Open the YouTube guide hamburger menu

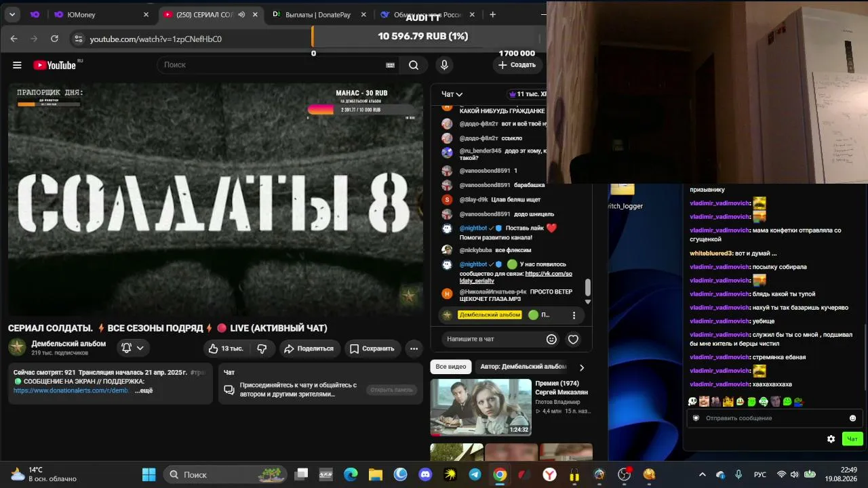(x=17, y=65)
